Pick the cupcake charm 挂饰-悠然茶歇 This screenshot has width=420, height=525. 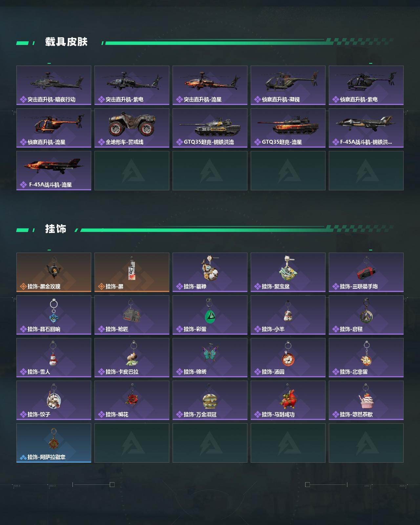pyautogui.click(x=366, y=400)
